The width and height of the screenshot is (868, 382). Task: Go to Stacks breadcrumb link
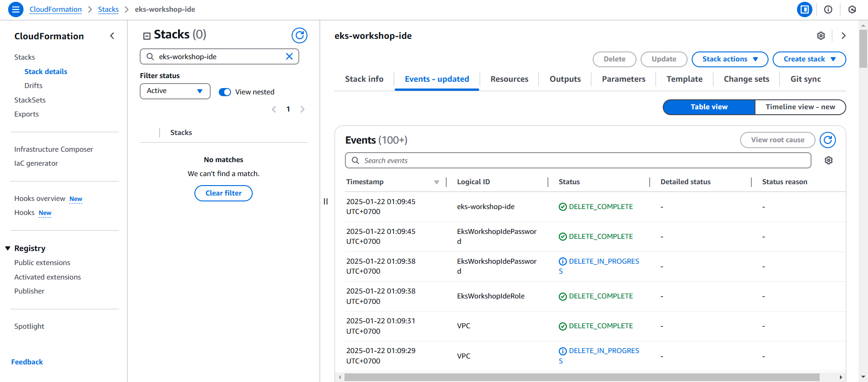(x=108, y=9)
